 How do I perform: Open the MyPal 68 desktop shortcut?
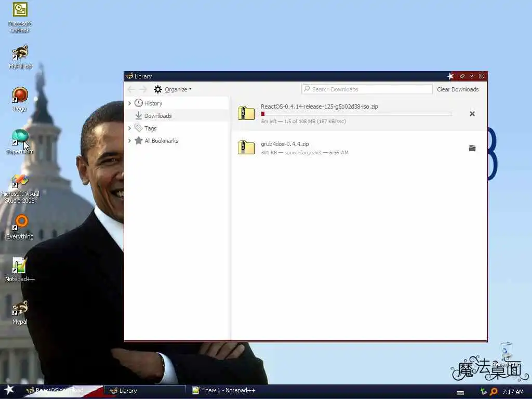(20, 57)
